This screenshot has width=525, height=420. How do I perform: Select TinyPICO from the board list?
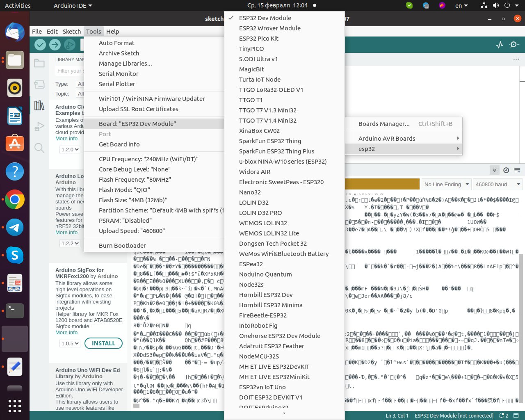[x=284, y=49]
